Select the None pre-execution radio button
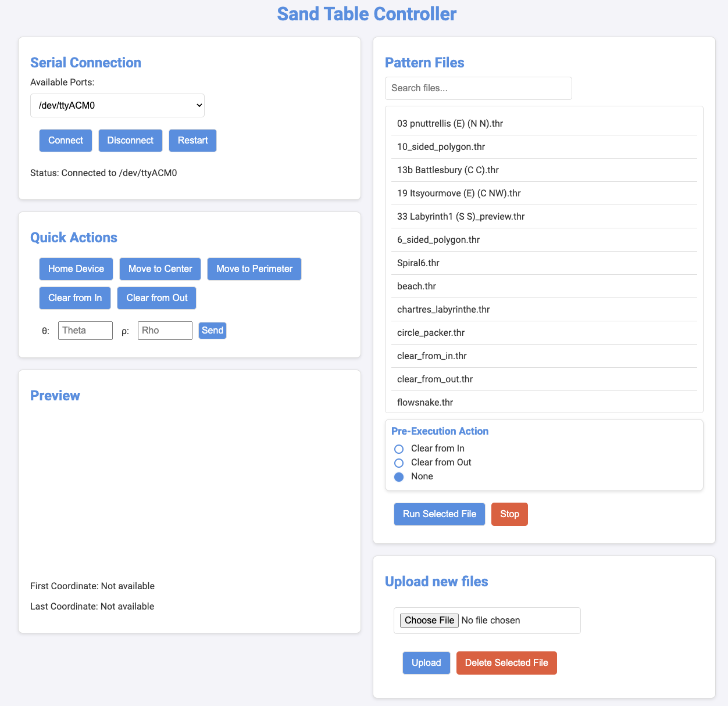The image size is (728, 706). point(399,477)
